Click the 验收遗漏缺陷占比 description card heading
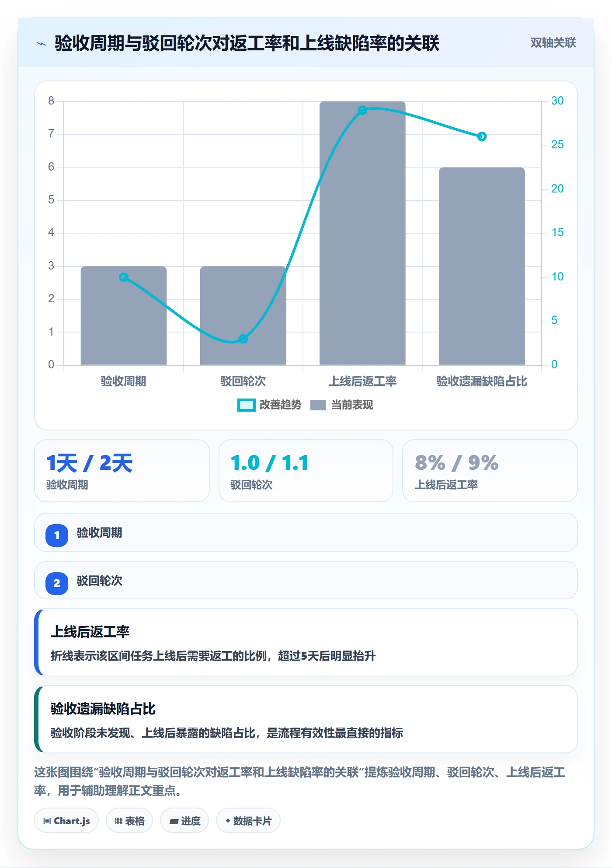The width and height of the screenshot is (612, 868). pyautogui.click(x=103, y=709)
